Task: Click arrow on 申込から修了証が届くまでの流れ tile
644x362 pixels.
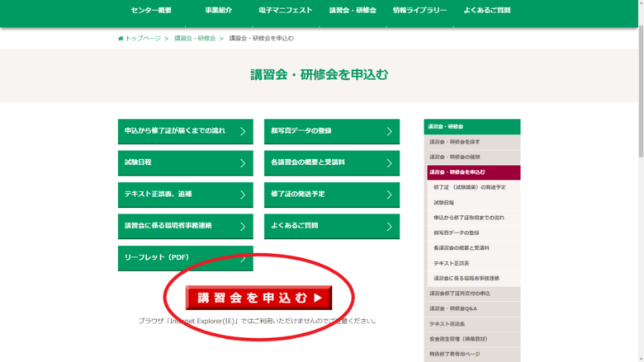Action: click(243, 132)
